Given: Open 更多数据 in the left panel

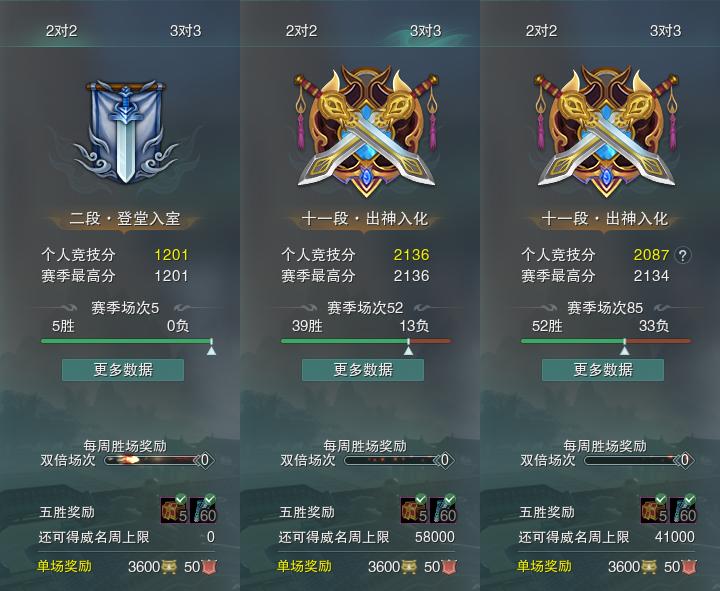Looking at the screenshot, I should 123,370.
